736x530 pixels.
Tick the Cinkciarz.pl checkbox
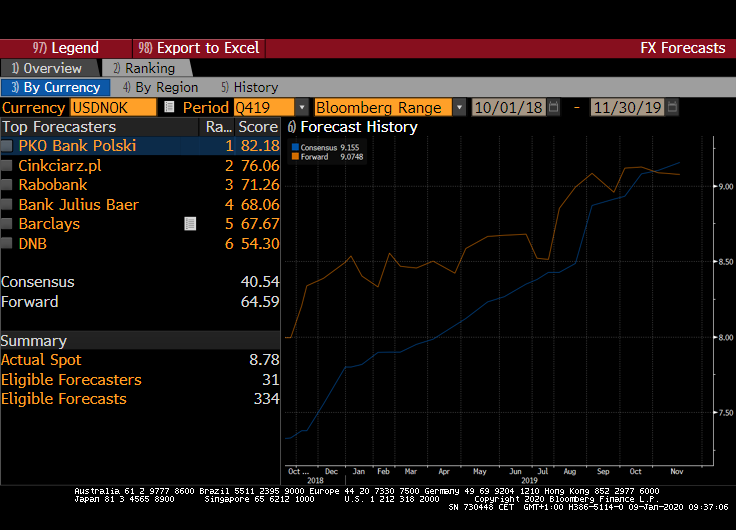(x=8, y=165)
